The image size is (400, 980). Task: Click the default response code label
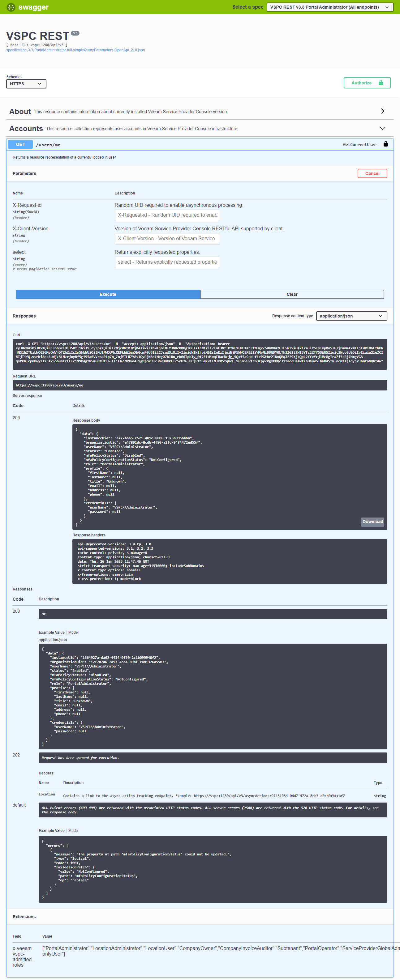19,805
